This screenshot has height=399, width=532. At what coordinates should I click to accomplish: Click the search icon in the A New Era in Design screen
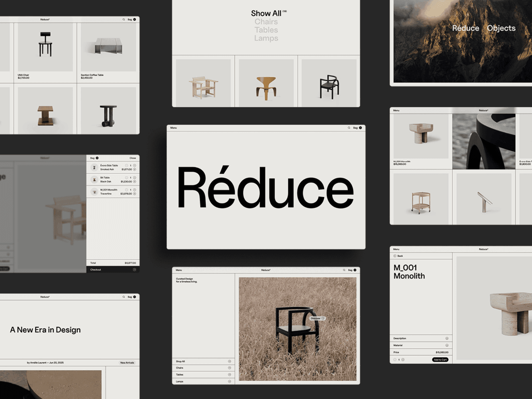point(124,297)
